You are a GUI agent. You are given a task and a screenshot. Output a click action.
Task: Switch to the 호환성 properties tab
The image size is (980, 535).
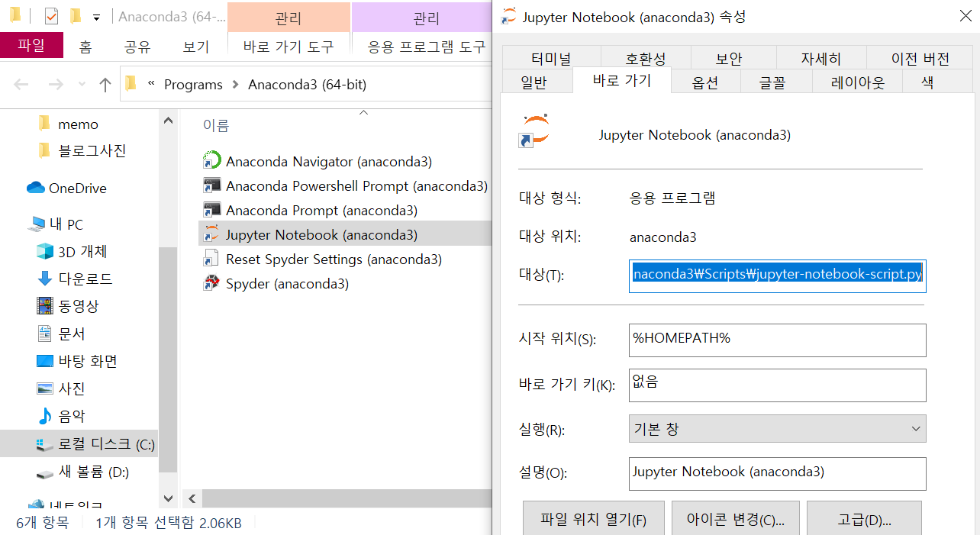[646, 59]
